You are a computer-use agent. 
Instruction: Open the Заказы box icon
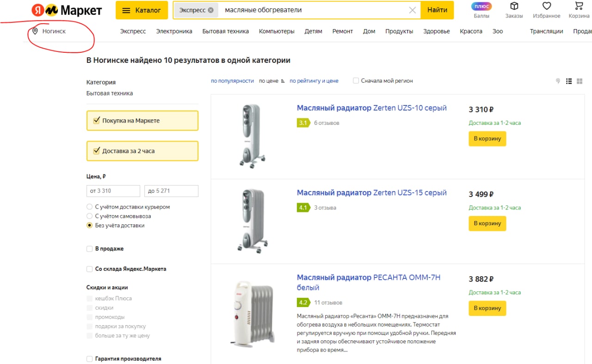[514, 6]
